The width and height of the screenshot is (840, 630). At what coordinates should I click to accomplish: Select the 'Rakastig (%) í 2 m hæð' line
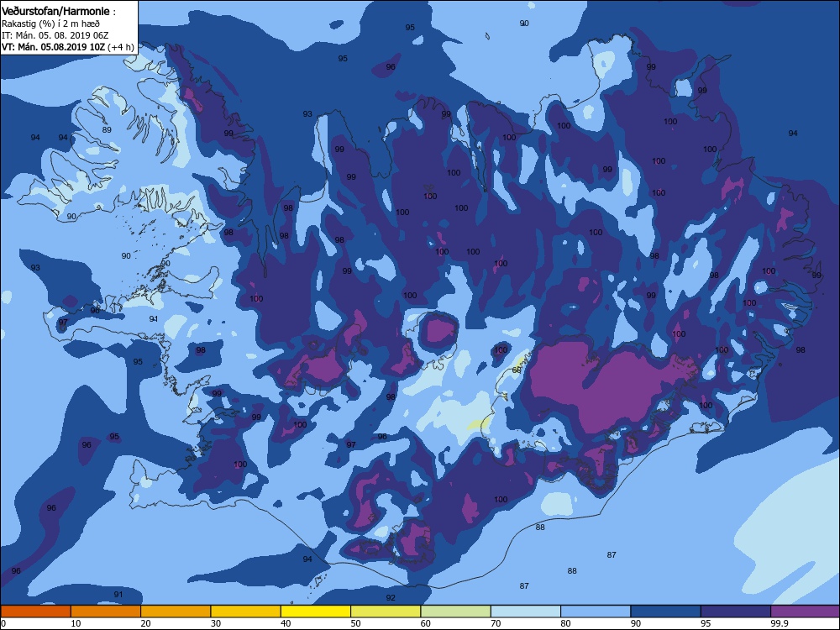(x=50, y=24)
